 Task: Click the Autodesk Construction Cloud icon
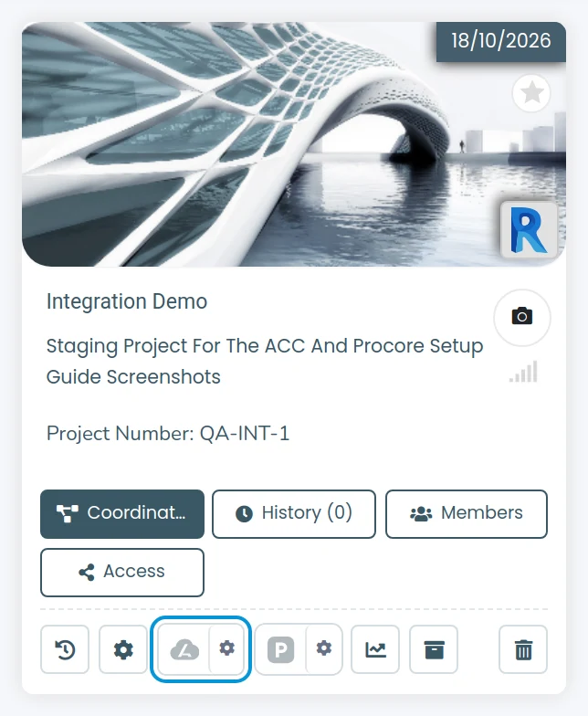point(184,649)
